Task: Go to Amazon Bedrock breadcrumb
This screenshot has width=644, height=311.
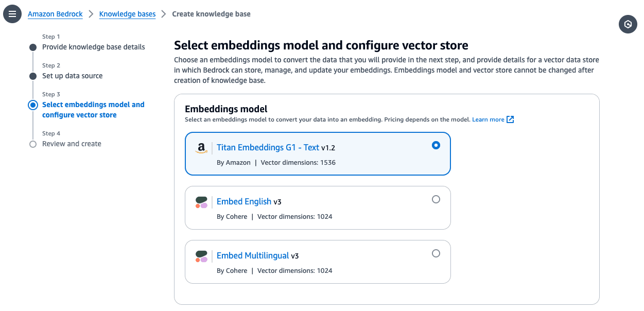Action: pos(55,14)
